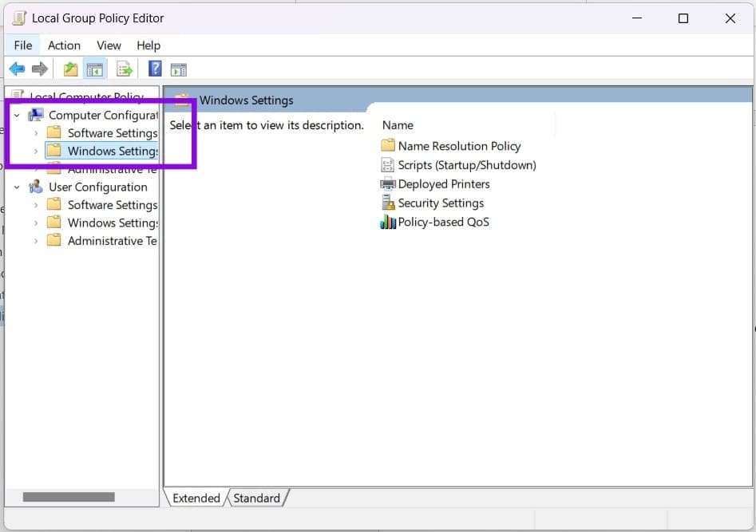Select the Local Computer Policy root node
Image resolution: width=756 pixels, height=532 pixels.
86,97
